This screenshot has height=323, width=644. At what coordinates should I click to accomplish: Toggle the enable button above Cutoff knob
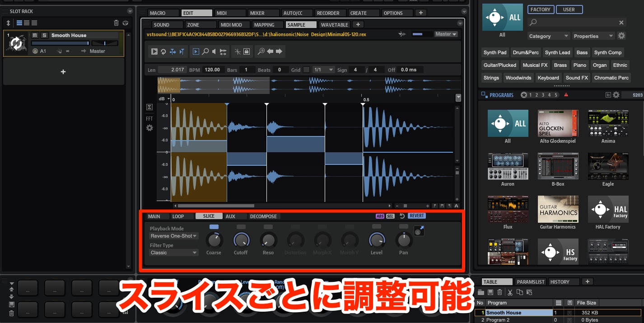click(241, 226)
